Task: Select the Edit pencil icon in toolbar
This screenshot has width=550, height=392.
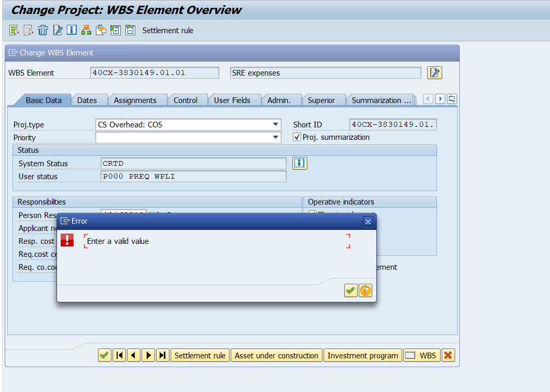Action: (x=58, y=30)
